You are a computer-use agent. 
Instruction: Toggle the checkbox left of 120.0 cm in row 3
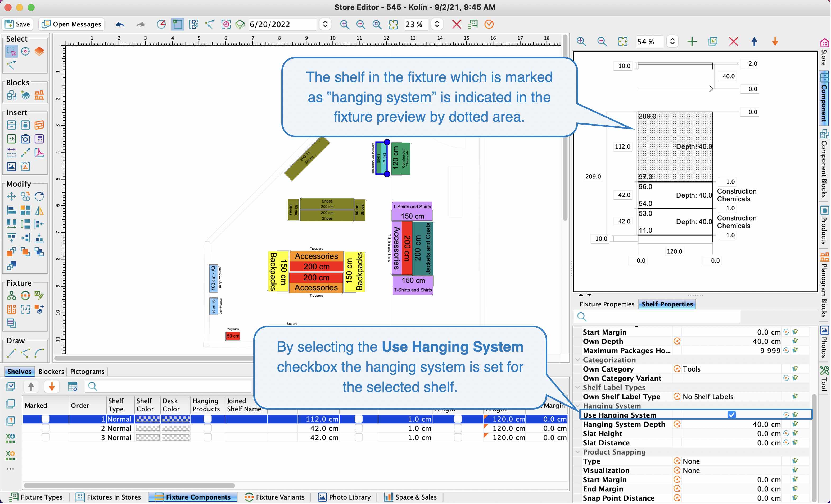click(458, 438)
